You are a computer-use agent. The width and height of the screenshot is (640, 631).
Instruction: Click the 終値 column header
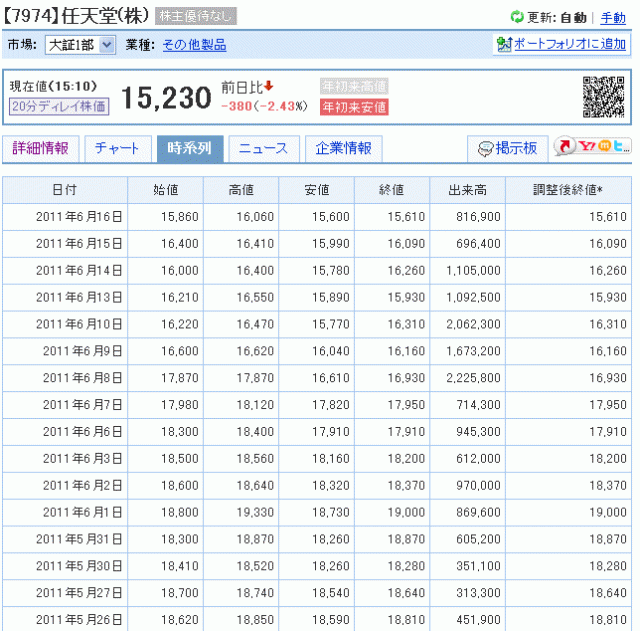(392, 190)
